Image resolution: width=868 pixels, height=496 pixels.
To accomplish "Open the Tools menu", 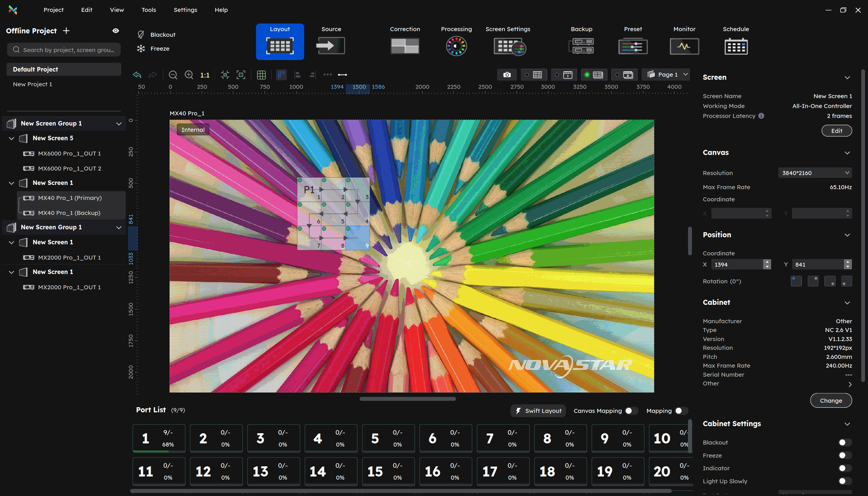I will click(x=148, y=10).
